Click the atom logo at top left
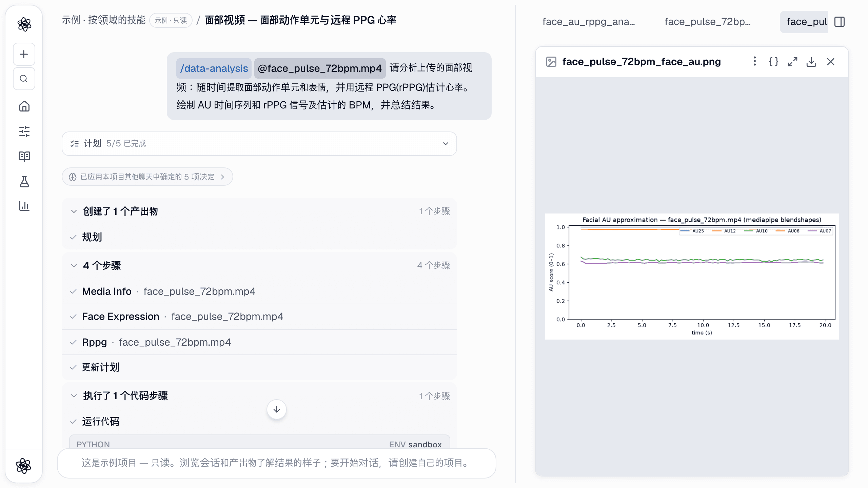 (24, 24)
